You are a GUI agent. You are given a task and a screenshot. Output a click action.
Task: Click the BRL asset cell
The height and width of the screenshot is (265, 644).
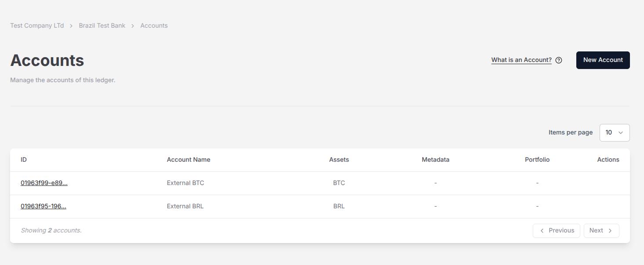pyautogui.click(x=339, y=206)
